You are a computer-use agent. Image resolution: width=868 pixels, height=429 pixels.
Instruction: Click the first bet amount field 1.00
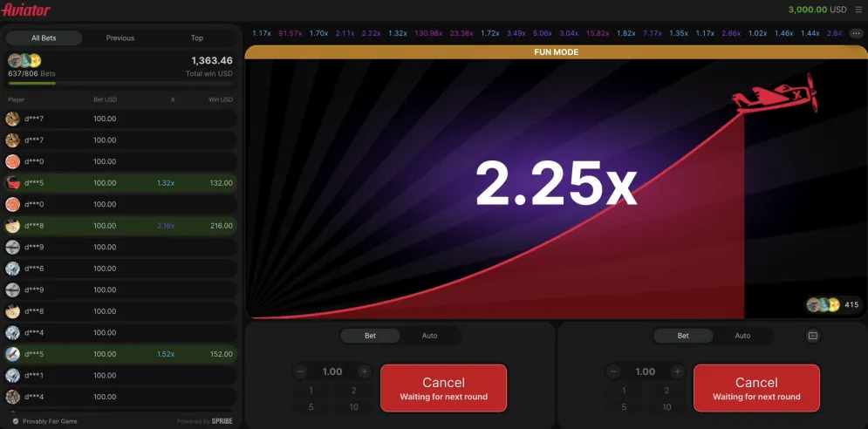(332, 371)
